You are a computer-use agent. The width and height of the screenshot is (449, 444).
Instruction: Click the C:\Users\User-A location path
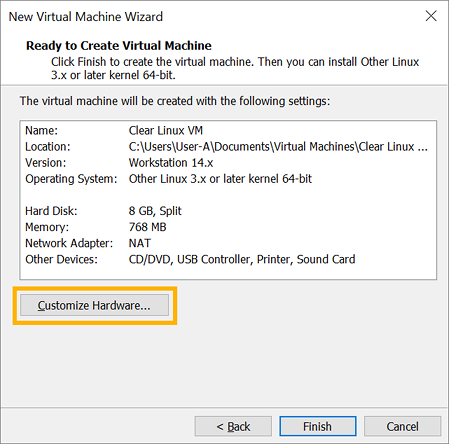[278, 147]
